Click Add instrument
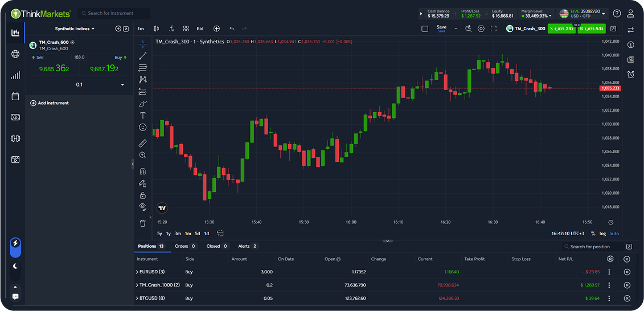Viewport: 644px width, 311px height. (x=50, y=103)
